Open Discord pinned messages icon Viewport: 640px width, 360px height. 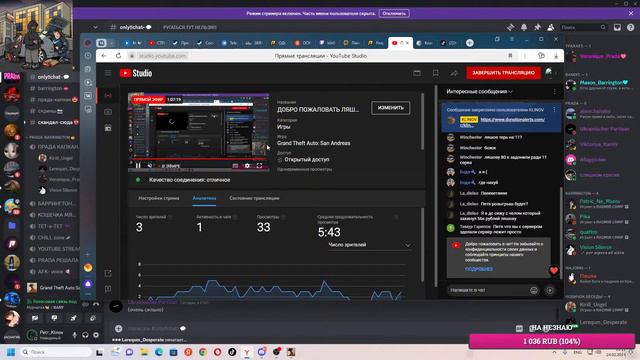click(x=537, y=27)
